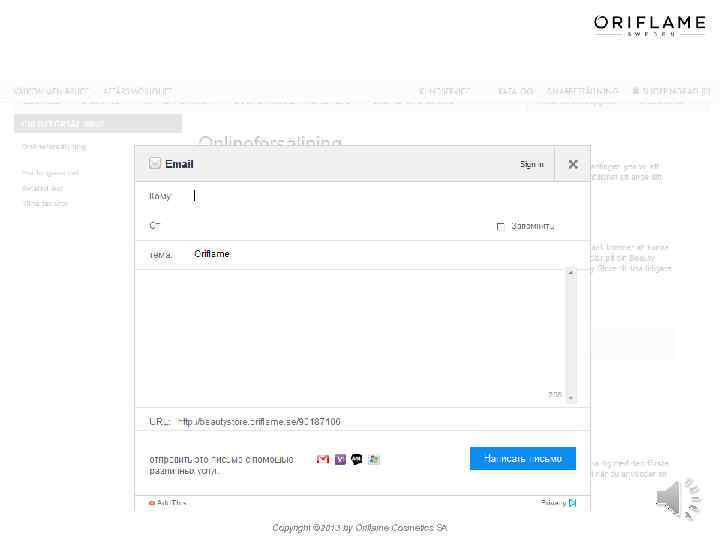
Task: Click the Privacy info icon
Action: [x=573, y=503]
